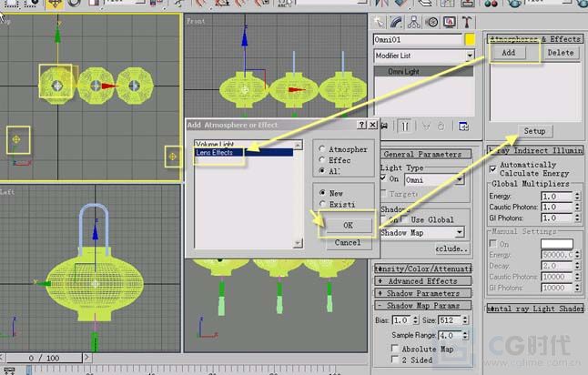Image resolution: width=588 pixels, height=375 pixels.
Task: Activate the Select and Move tool
Action: tap(55, 4)
